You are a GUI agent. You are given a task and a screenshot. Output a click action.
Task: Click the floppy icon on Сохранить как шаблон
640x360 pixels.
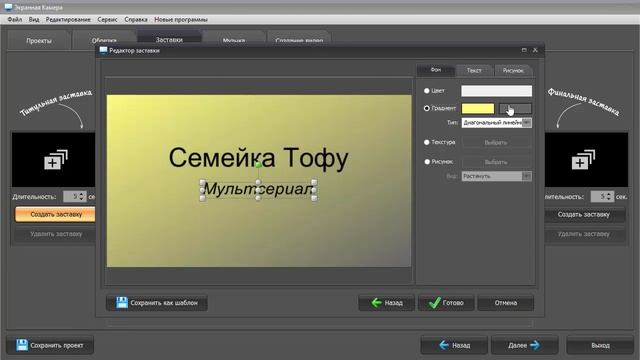(x=122, y=302)
